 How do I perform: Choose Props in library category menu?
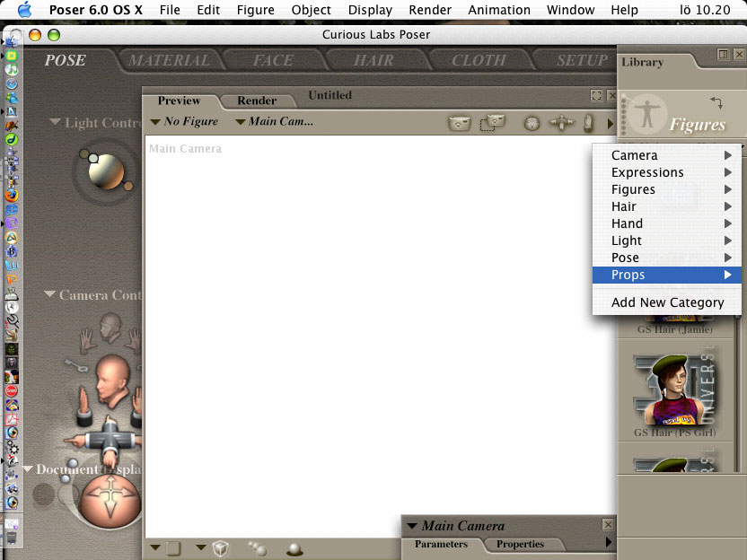(x=666, y=275)
